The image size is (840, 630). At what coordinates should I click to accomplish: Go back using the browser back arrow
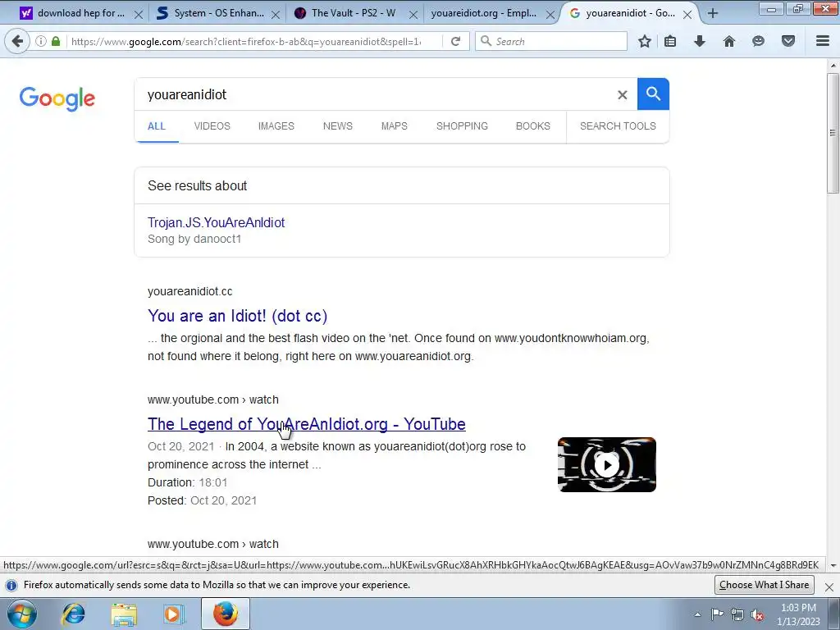(x=17, y=41)
